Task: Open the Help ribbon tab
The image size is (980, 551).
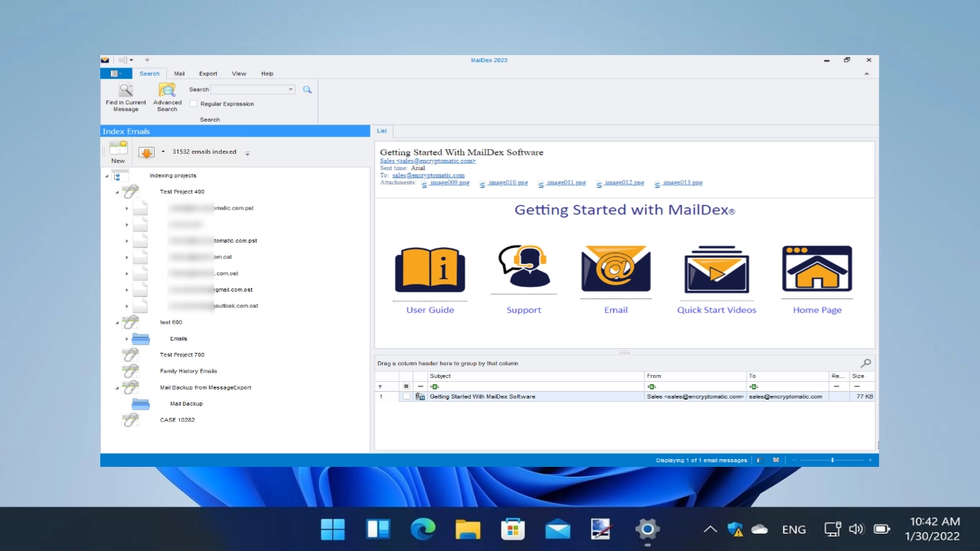Action: click(x=267, y=73)
